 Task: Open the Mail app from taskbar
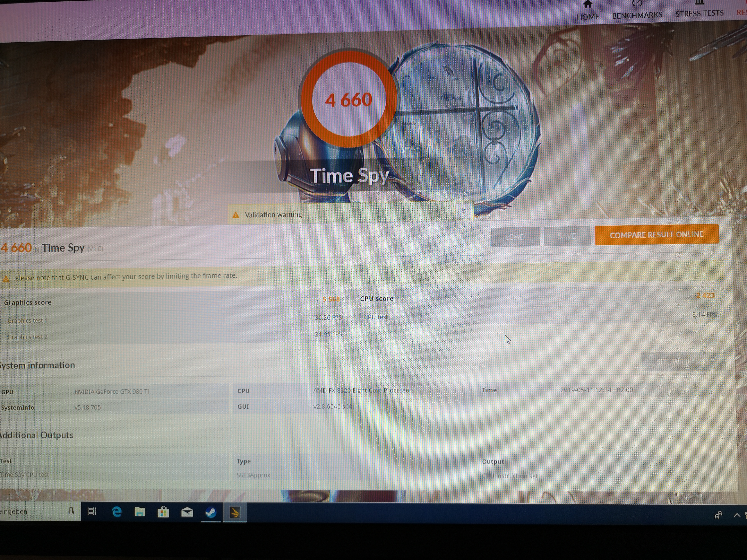coord(187,512)
